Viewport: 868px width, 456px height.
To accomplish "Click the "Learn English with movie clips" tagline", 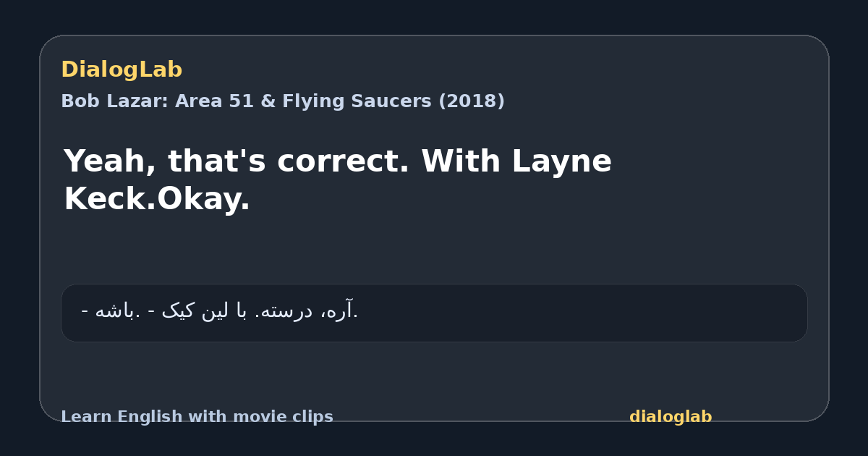I will [197, 417].
